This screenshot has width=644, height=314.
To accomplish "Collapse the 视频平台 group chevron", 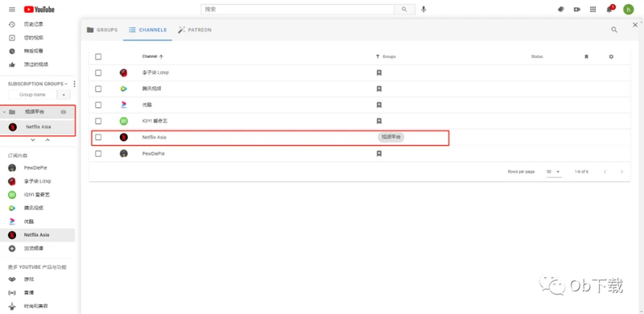I will (x=4, y=112).
